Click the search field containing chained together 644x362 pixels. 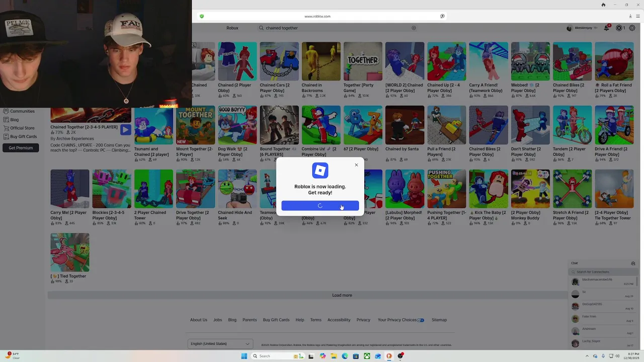[x=337, y=28]
